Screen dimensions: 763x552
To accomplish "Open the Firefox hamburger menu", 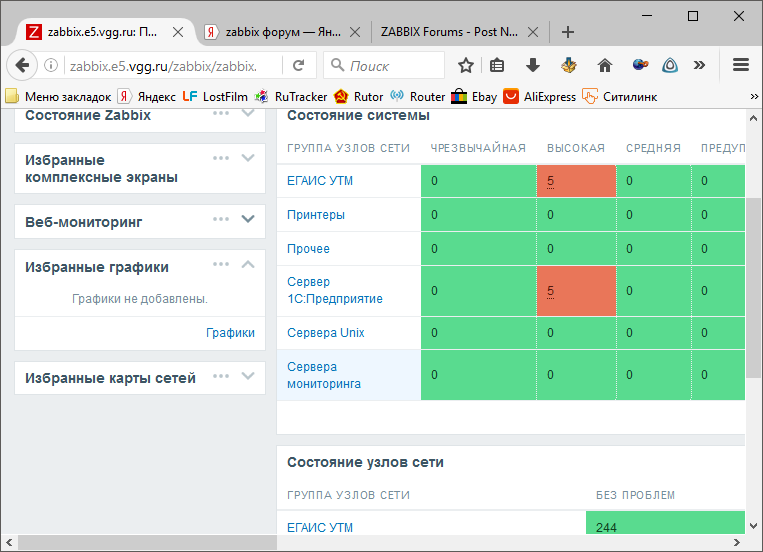I will click(741, 66).
